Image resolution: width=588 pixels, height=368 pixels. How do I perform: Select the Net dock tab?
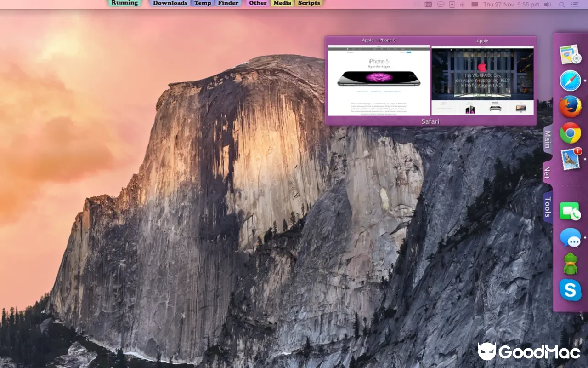547,173
